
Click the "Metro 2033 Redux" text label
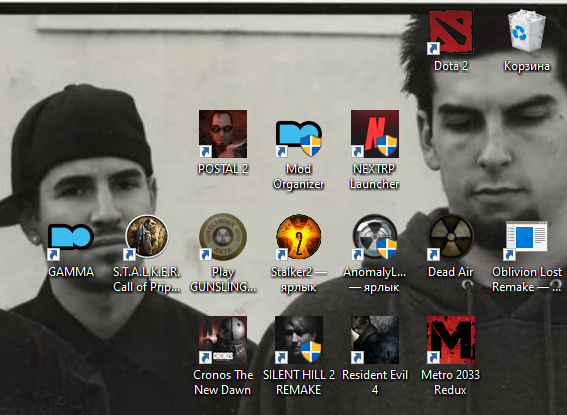pyautogui.click(x=451, y=382)
